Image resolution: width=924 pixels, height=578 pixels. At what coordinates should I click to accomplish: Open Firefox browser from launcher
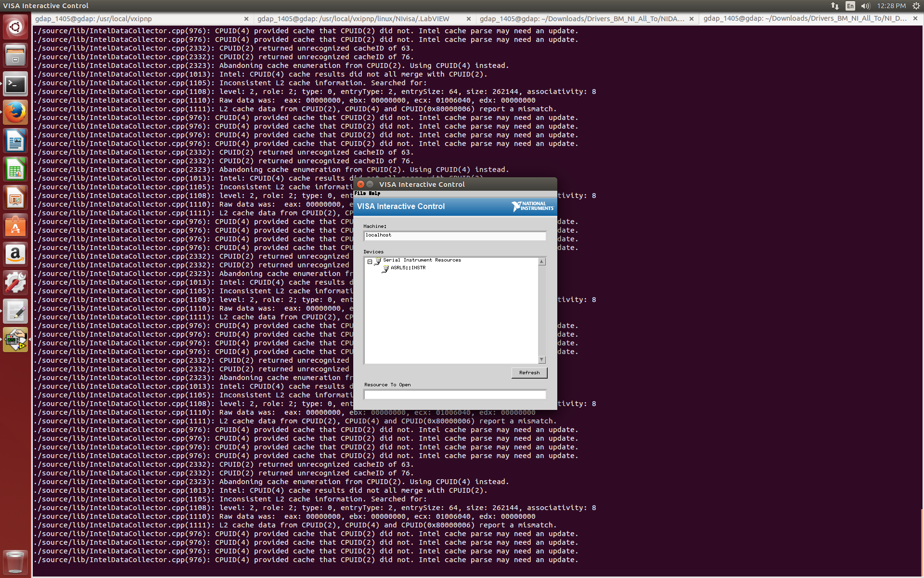coord(15,113)
